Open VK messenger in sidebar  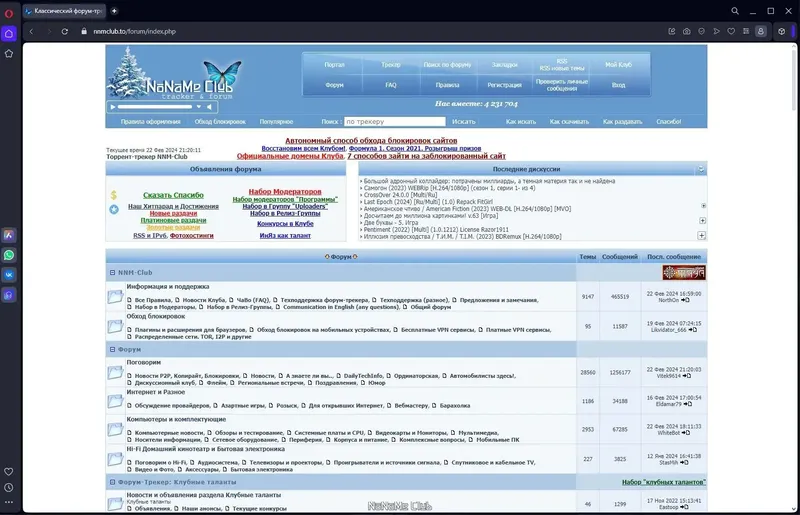[9, 275]
